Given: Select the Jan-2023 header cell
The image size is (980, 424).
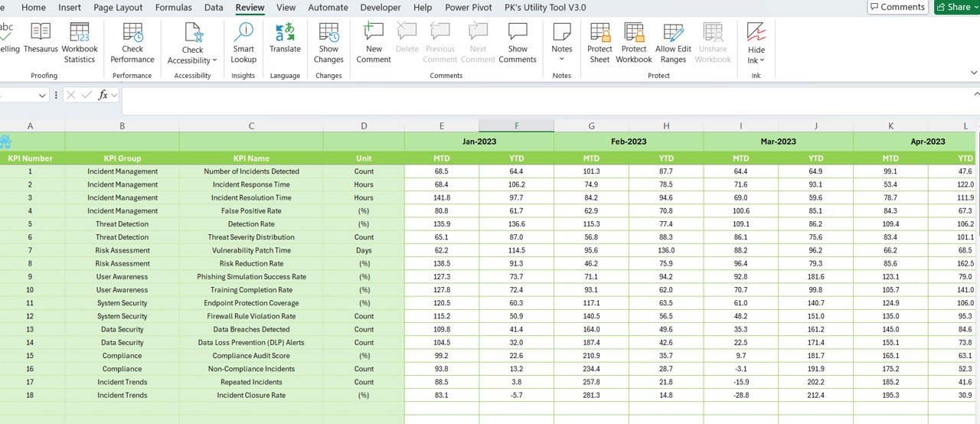Looking at the screenshot, I should (x=479, y=142).
